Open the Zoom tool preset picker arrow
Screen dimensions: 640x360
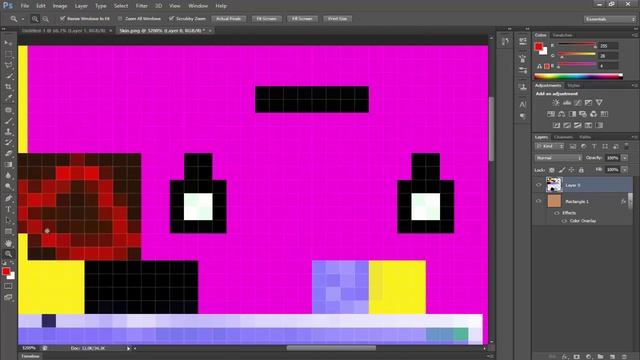point(23,19)
